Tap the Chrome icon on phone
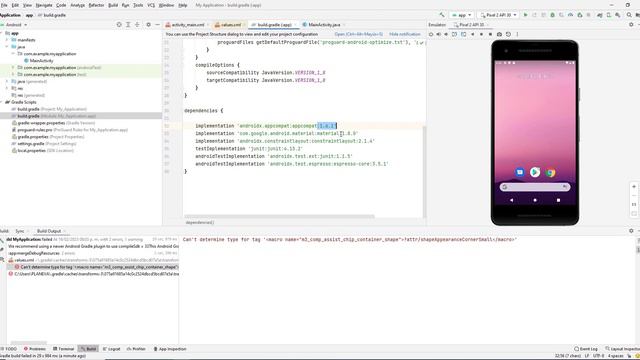Screen dimensions: 640x360 click(551, 173)
